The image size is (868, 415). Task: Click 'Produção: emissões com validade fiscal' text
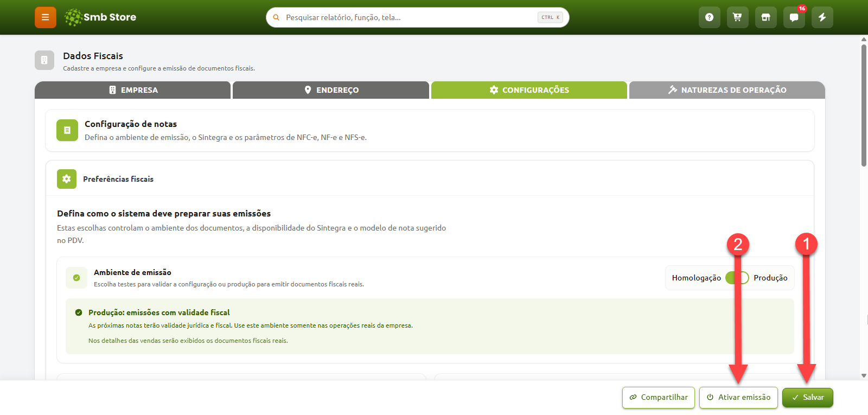[159, 312]
